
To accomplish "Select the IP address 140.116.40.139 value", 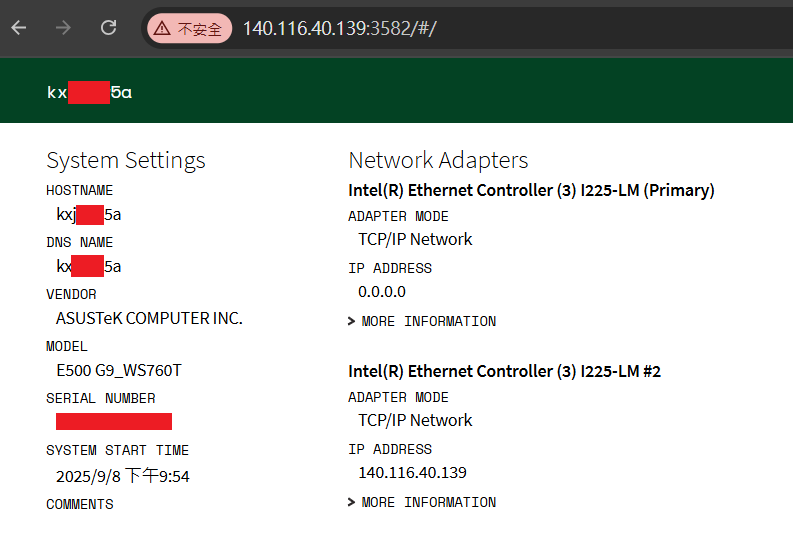I will (412, 473).
